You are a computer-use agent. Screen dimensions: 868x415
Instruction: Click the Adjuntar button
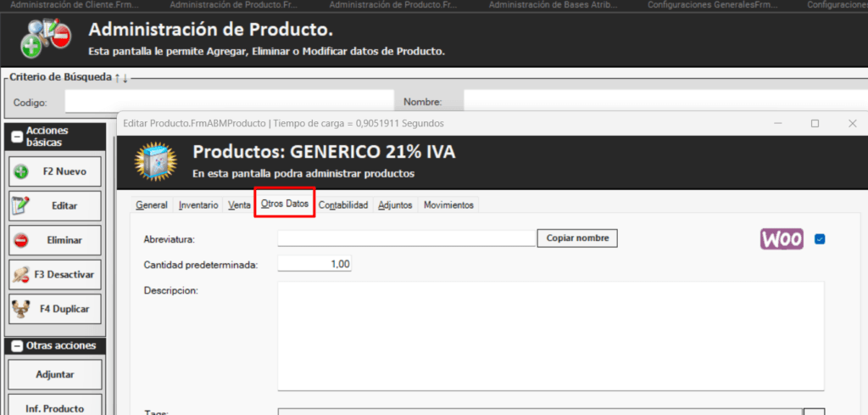pos(55,374)
